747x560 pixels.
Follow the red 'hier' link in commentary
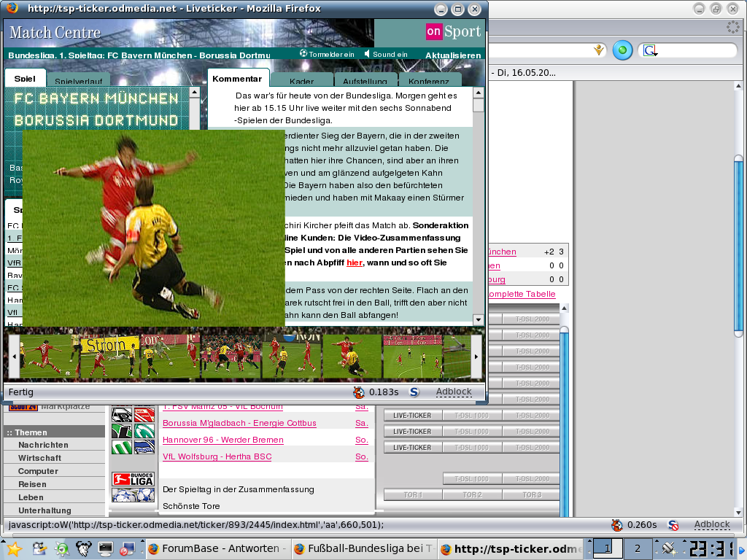355,262
